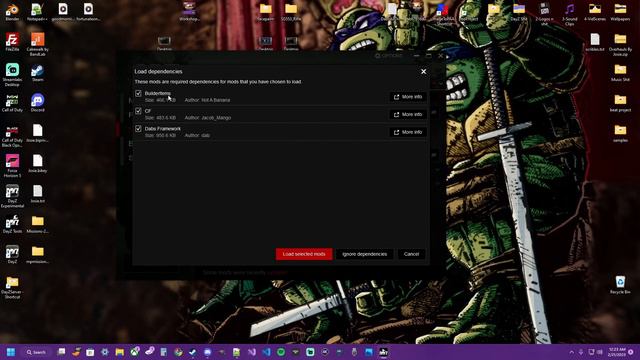Screen dimensions: 640x360
Task: Open the Wallpapers desktop folder
Action: pyautogui.click(x=620, y=12)
